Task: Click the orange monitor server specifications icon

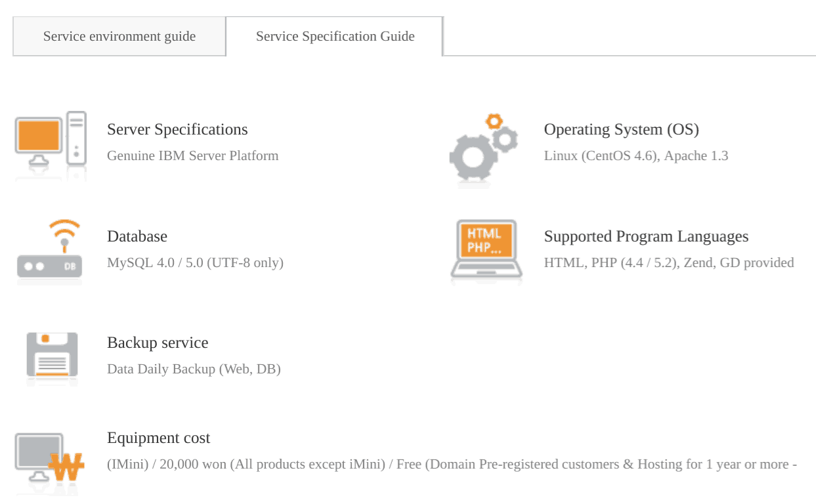Action: point(51,147)
